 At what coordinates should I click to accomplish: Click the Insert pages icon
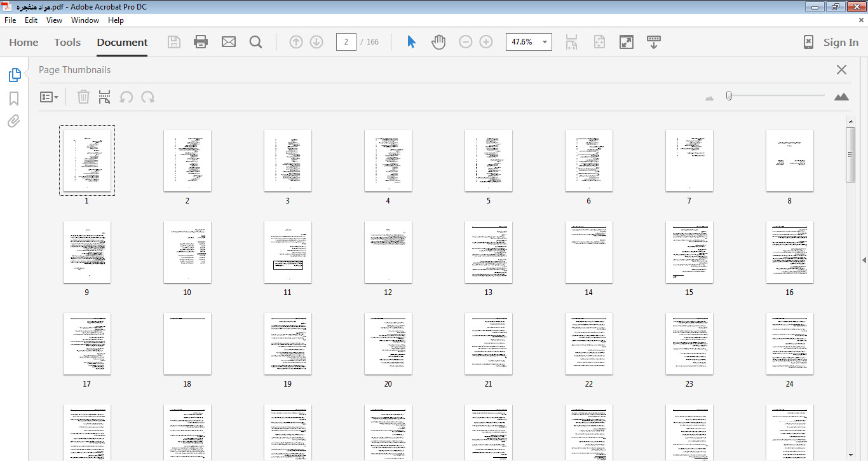[x=105, y=97]
